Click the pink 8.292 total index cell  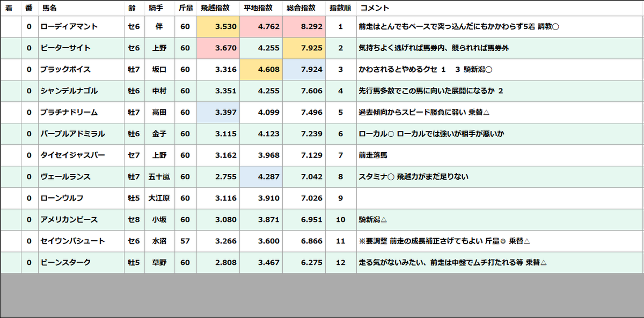click(x=304, y=27)
